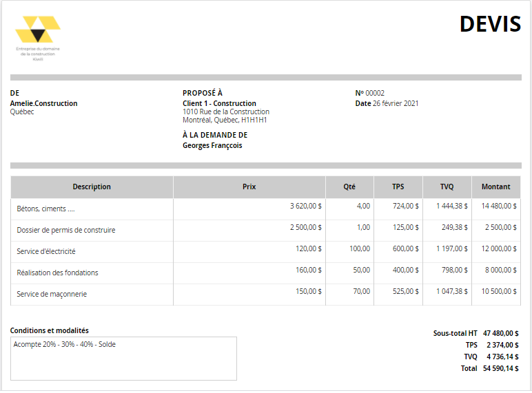Click the TPS total 2 374,00 $

click(x=502, y=345)
